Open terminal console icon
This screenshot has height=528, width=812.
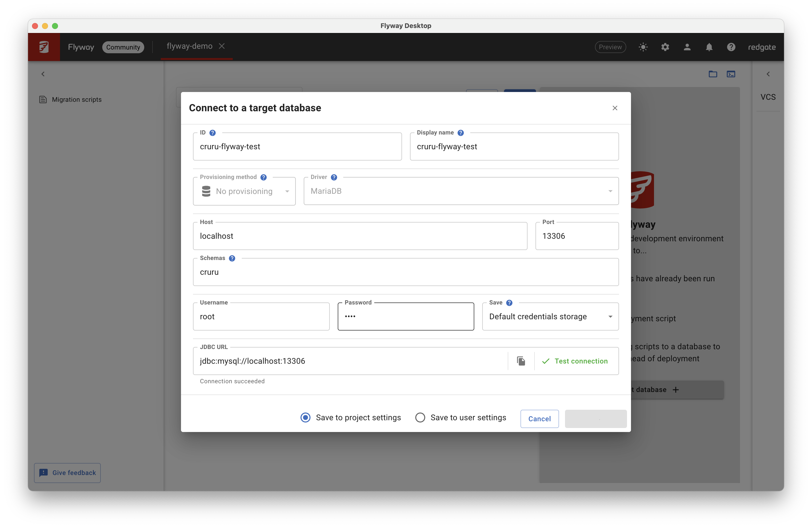731,74
